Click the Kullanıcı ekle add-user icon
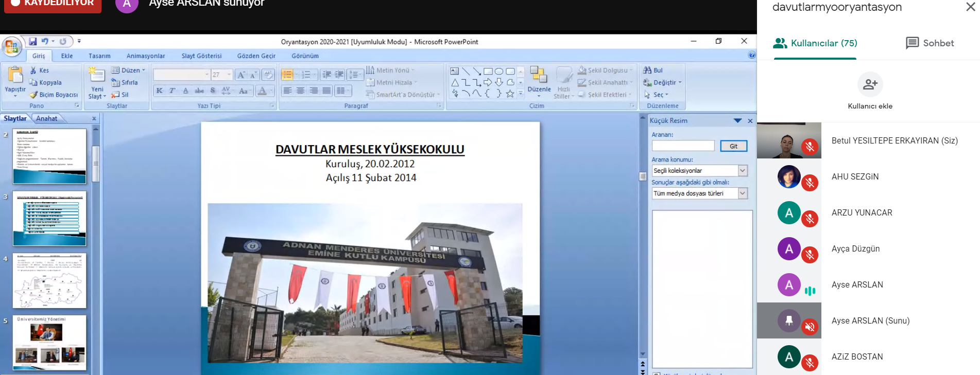This screenshot has height=375, width=980. (x=870, y=84)
